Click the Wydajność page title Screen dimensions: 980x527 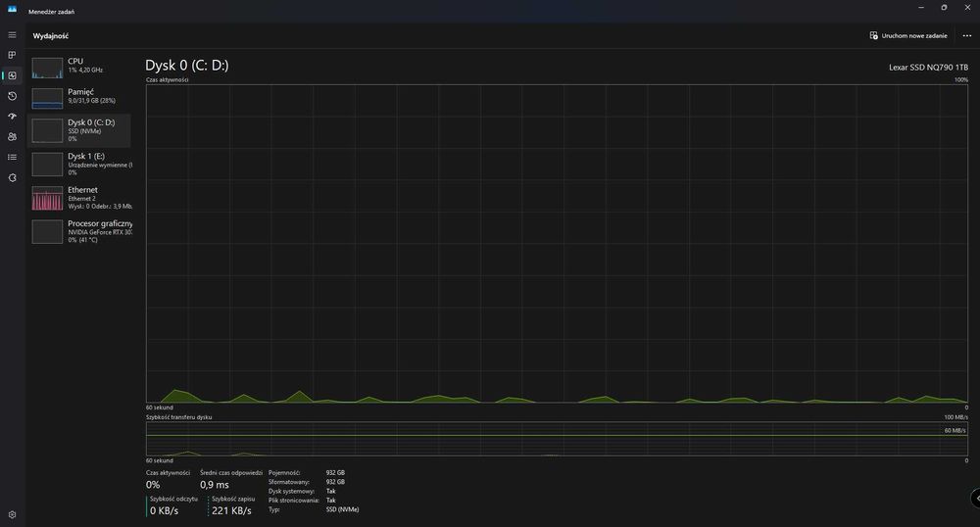pos(51,36)
